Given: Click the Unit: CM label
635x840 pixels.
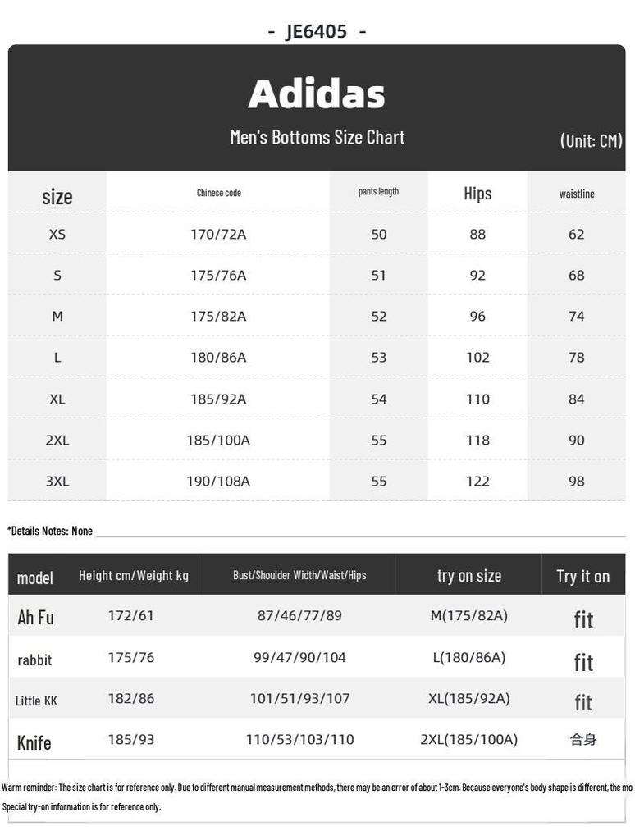Looking at the screenshot, I should point(591,140).
